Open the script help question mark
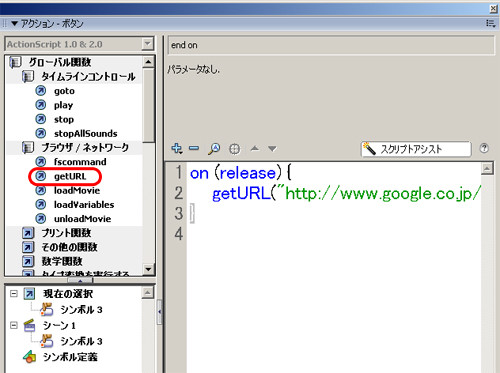This screenshot has height=373, width=500. pos(484,148)
